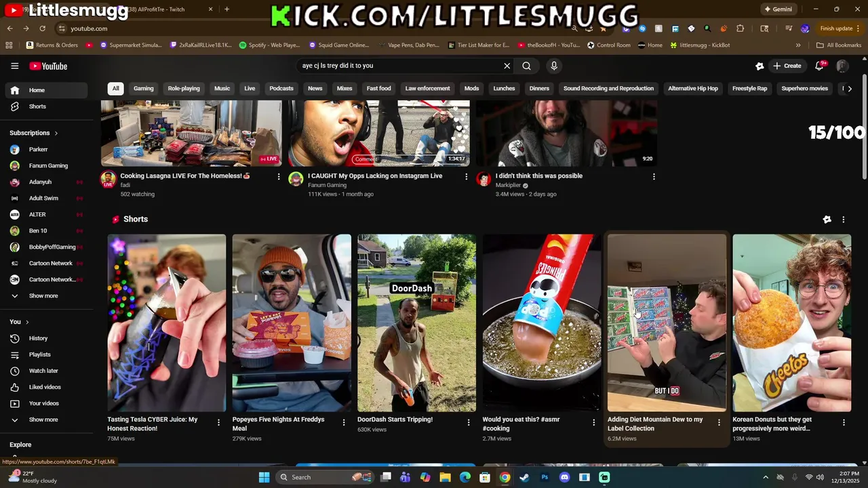Viewport: 868px width, 488px height.
Task: Open Photoshop from the taskbar
Action: coord(545,477)
